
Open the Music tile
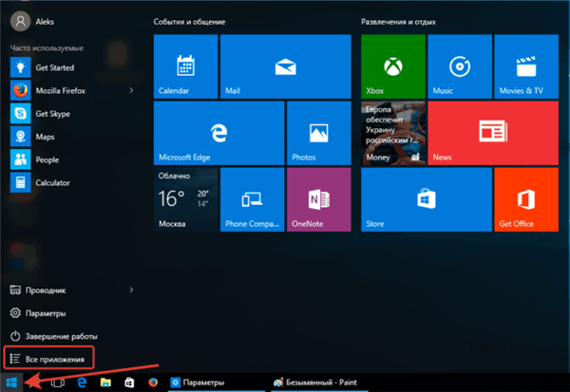tap(460, 66)
